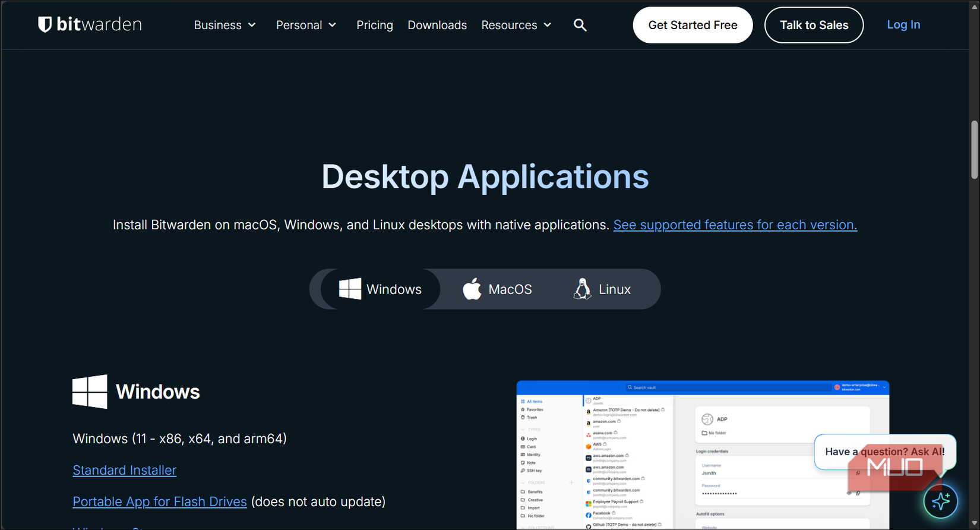Click the Linux penguin icon

[582, 289]
